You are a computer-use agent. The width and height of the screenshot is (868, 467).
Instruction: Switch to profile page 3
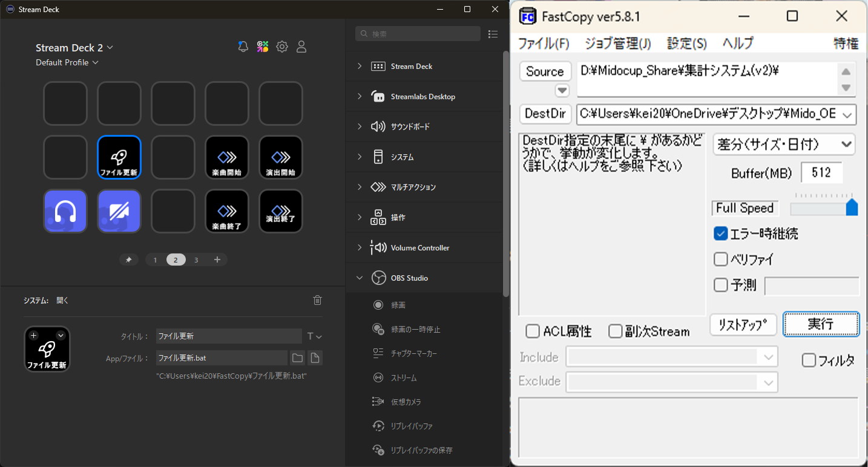click(x=196, y=259)
